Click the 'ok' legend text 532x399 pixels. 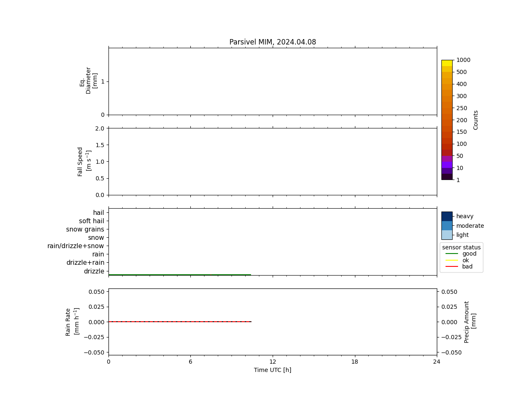click(x=465, y=260)
